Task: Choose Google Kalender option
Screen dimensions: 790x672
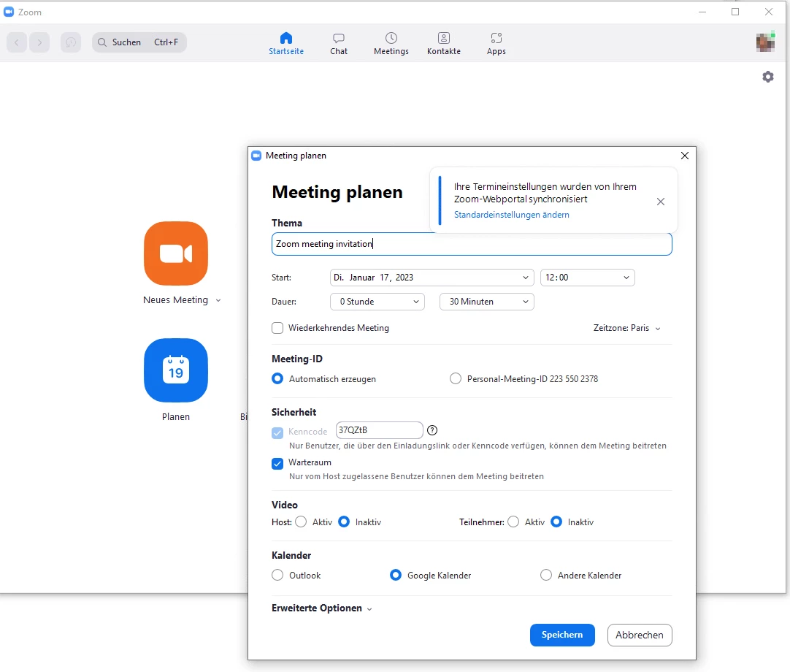Action: pyautogui.click(x=396, y=575)
